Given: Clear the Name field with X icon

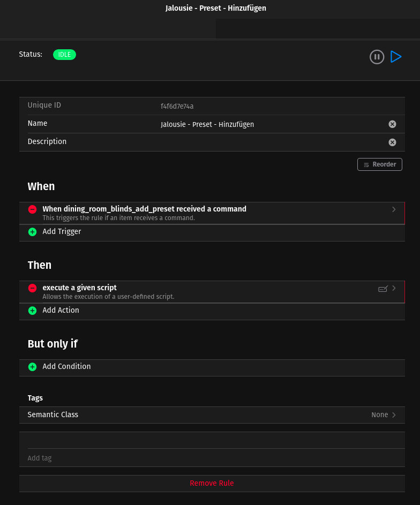Looking at the screenshot, I should (x=392, y=124).
